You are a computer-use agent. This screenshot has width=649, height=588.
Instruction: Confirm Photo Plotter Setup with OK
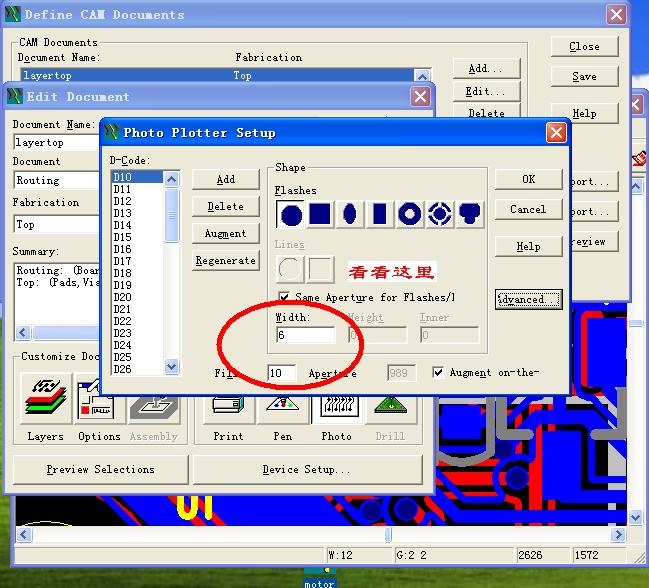click(x=529, y=179)
